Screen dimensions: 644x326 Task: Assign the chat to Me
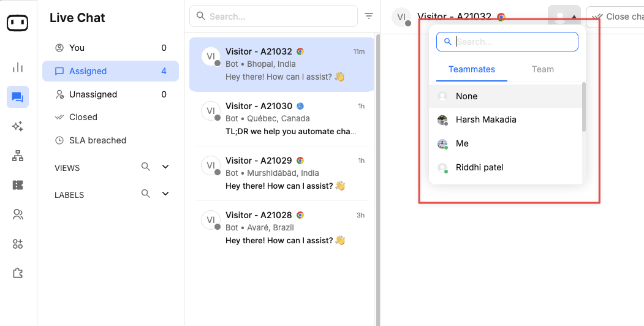506,144
